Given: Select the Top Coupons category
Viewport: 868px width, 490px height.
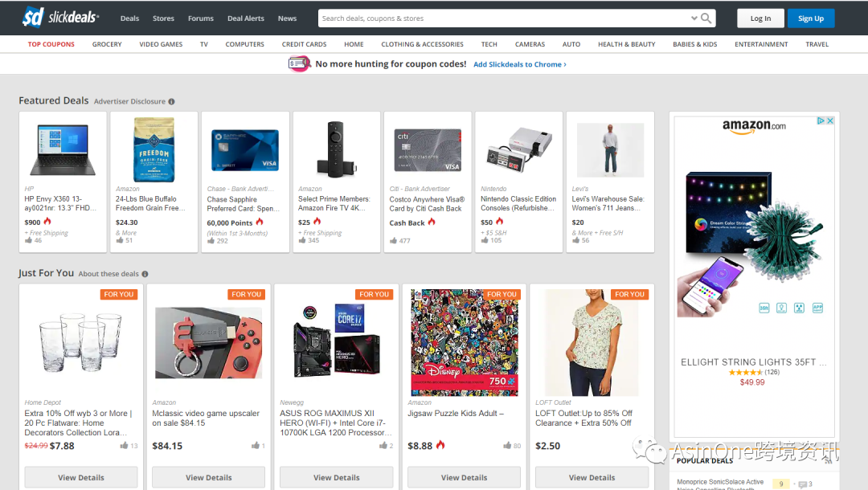Looking at the screenshot, I should [x=51, y=44].
